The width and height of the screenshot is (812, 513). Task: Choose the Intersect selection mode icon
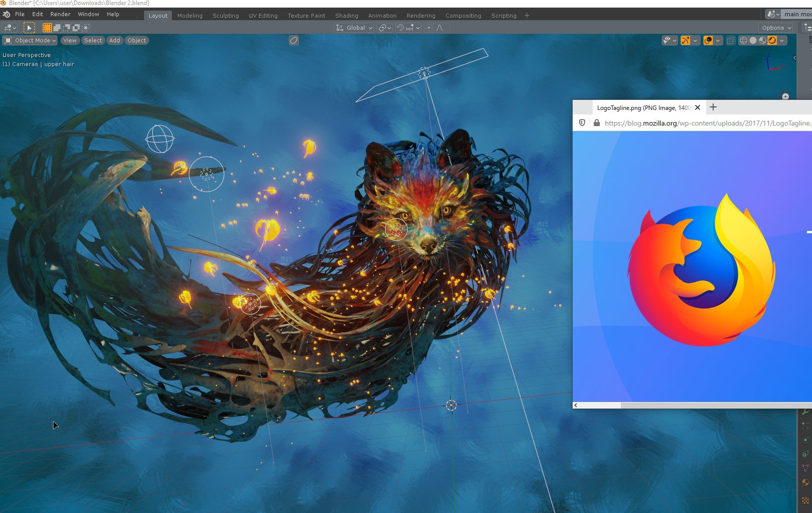86,28
